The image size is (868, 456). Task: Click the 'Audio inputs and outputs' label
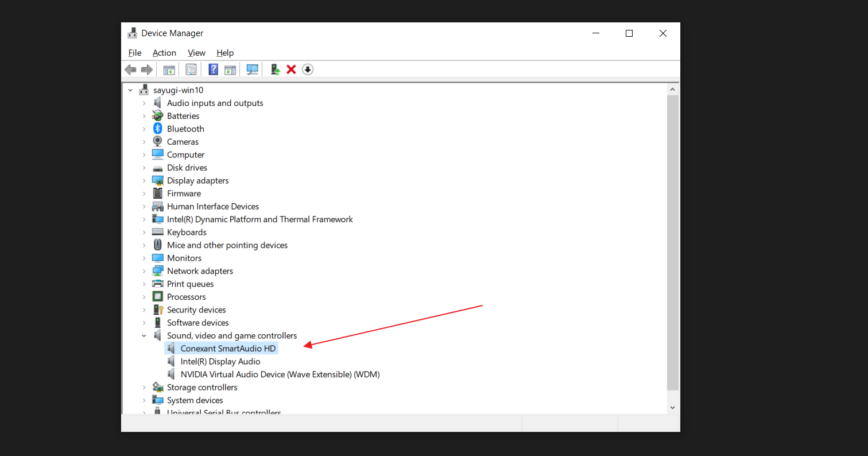[215, 103]
